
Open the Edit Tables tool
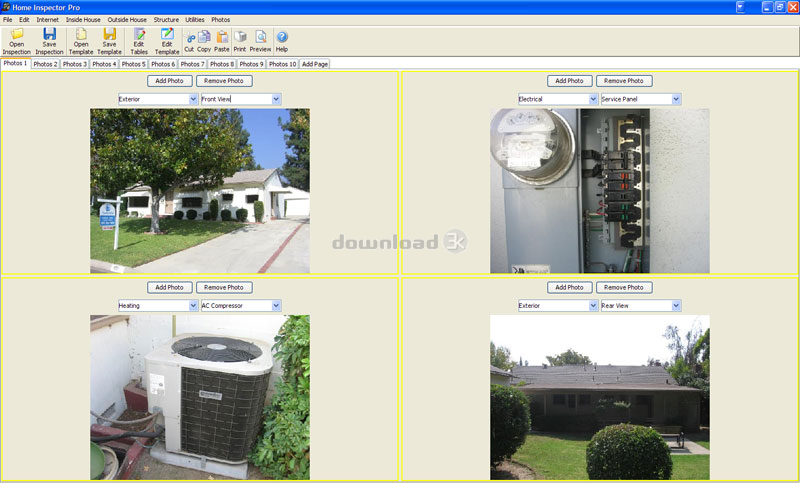[x=139, y=36]
